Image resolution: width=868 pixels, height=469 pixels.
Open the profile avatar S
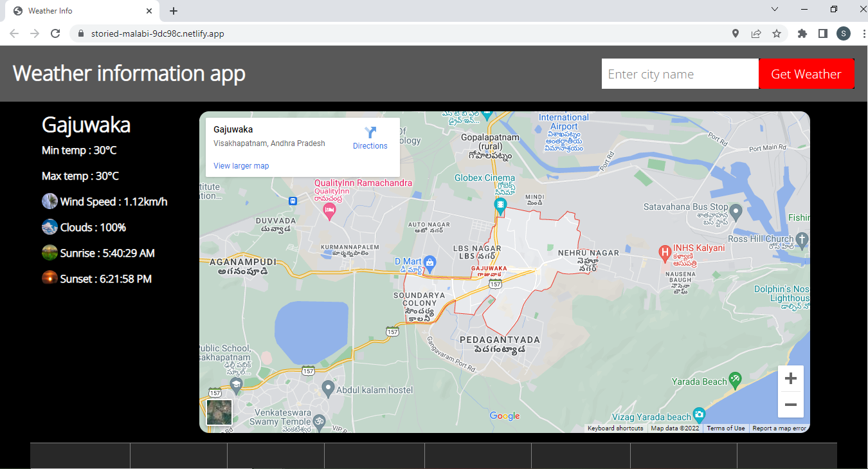pyautogui.click(x=844, y=33)
